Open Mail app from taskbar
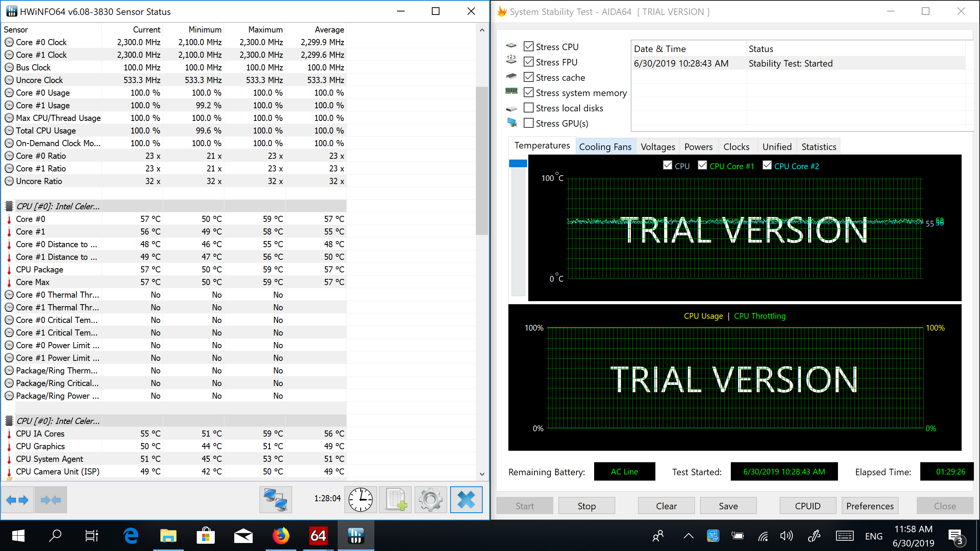 243,536
